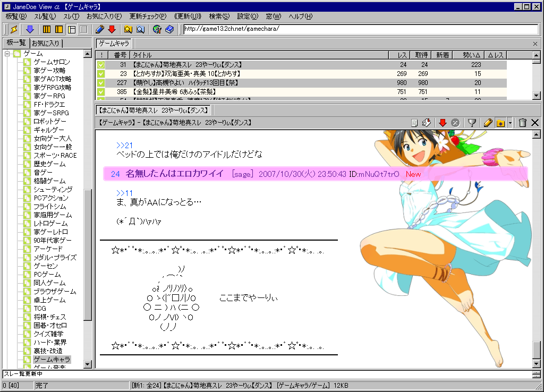544x392 pixels.
Task: Switch to the お気に入り sidebar tab
Action: [x=46, y=44]
